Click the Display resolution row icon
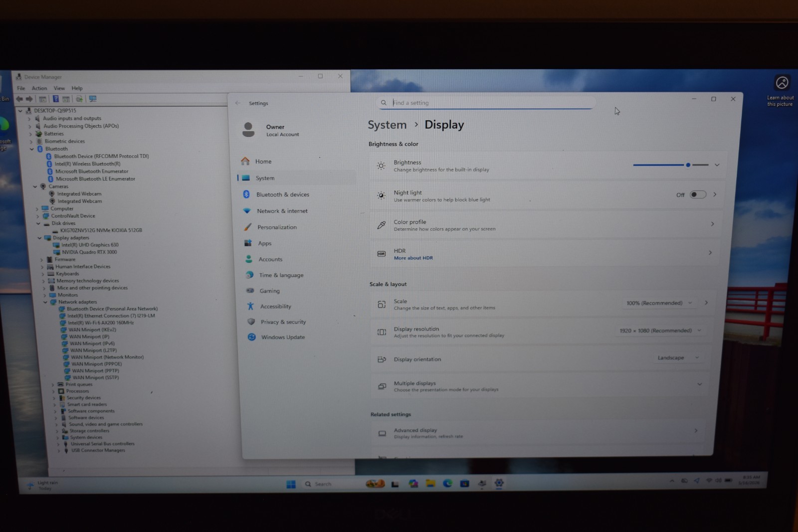 382,332
